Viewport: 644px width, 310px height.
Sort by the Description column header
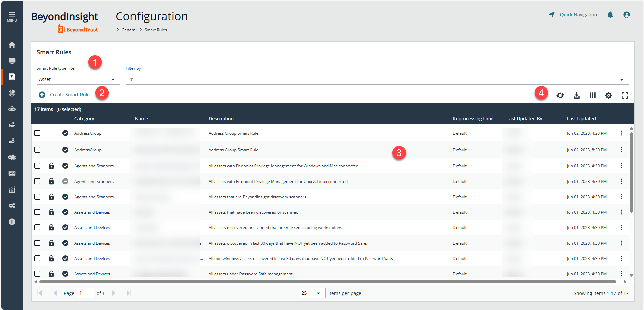pyautogui.click(x=221, y=119)
